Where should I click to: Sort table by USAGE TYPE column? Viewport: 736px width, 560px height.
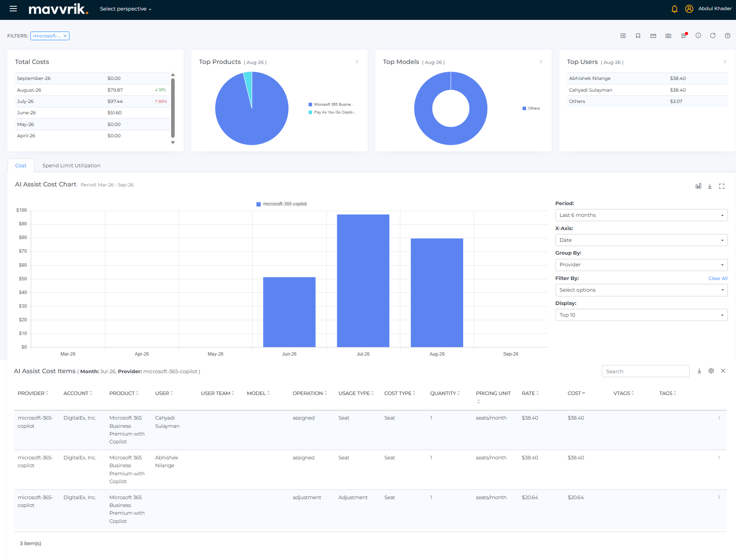(x=356, y=393)
